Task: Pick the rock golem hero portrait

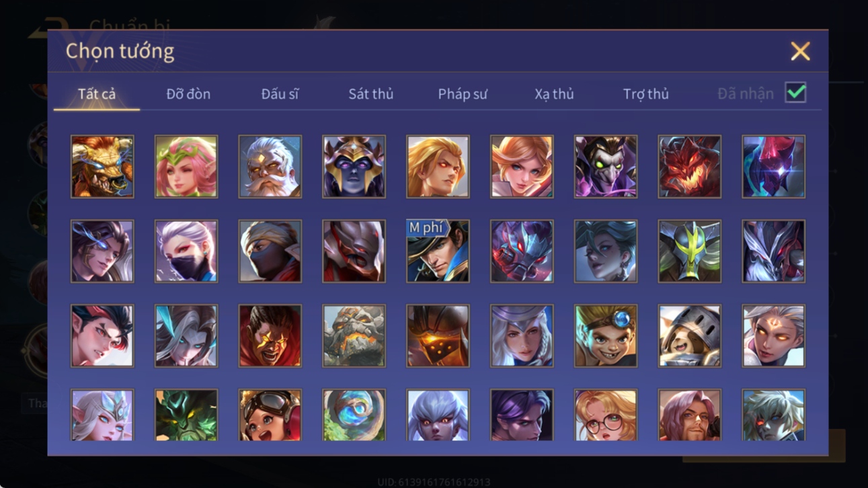Action: [x=354, y=336]
